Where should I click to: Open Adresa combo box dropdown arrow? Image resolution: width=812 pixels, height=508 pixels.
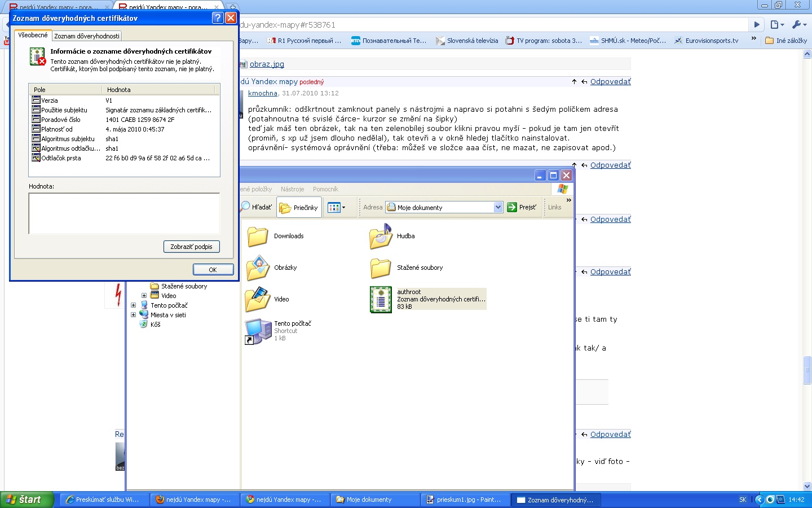pos(498,207)
